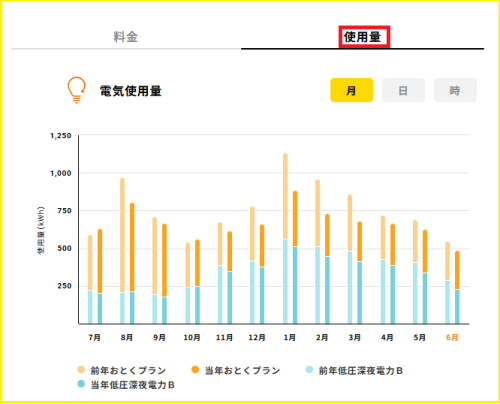Viewport: 500px width, 404px height.
Task: Select the 使用量 tab
Action: click(x=362, y=37)
